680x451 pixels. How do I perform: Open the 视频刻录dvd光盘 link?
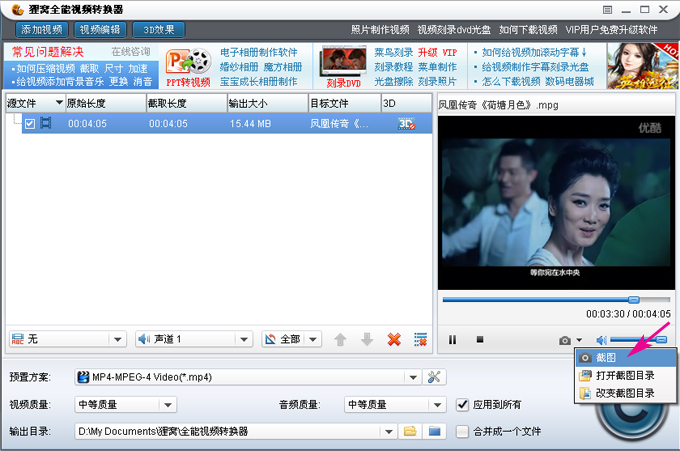[454, 30]
